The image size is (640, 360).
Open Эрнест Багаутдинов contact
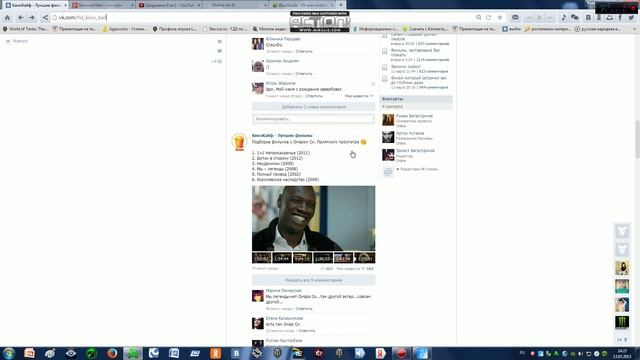click(x=415, y=151)
